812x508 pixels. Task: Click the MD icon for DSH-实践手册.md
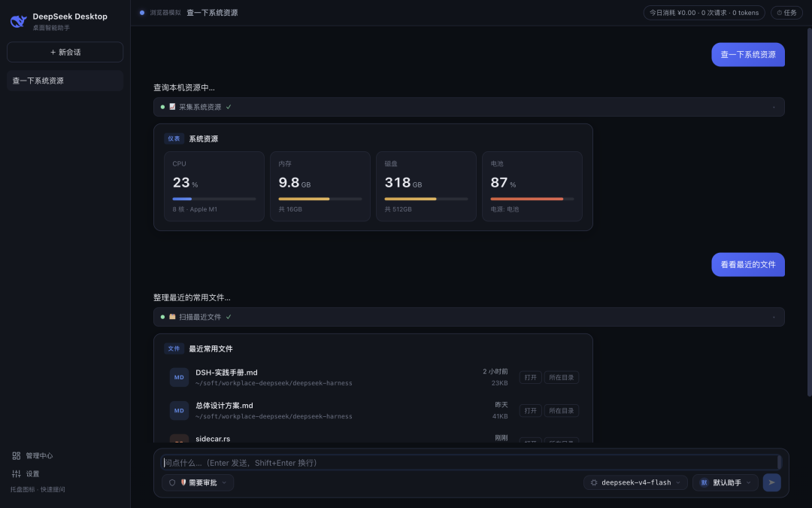tap(179, 377)
